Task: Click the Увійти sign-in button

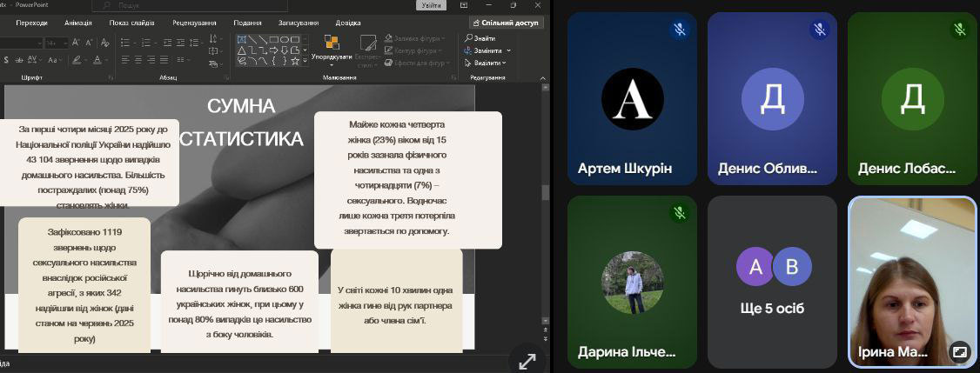Action: pyautogui.click(x=431, y=5)
